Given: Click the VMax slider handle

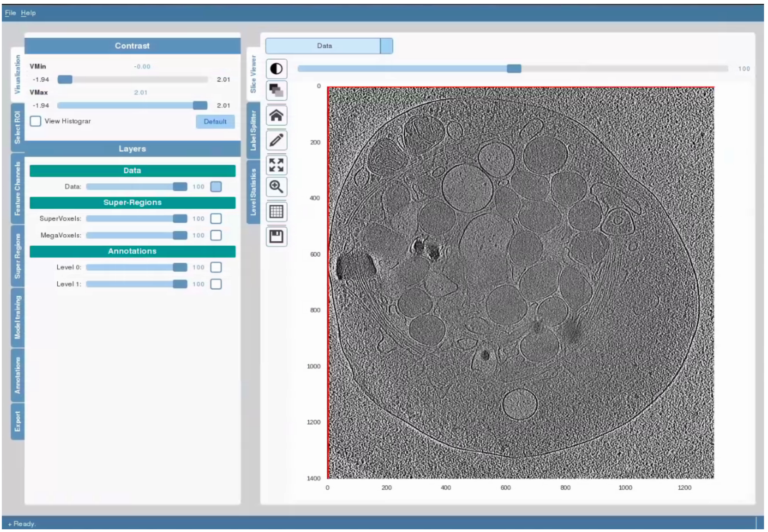Looking at the screenshot, I should pos(200,105).
